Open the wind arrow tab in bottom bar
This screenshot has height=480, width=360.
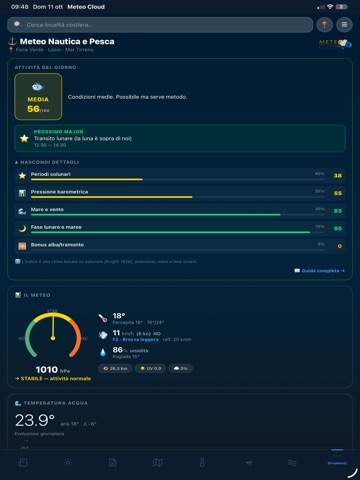249,463
